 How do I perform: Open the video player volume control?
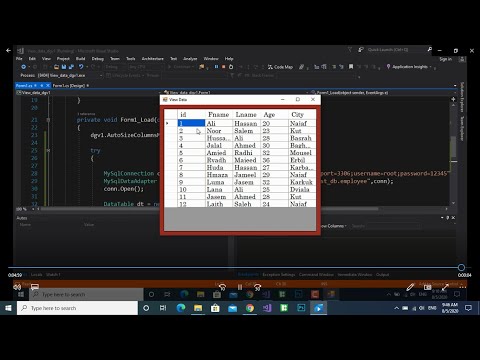(17, 287)
